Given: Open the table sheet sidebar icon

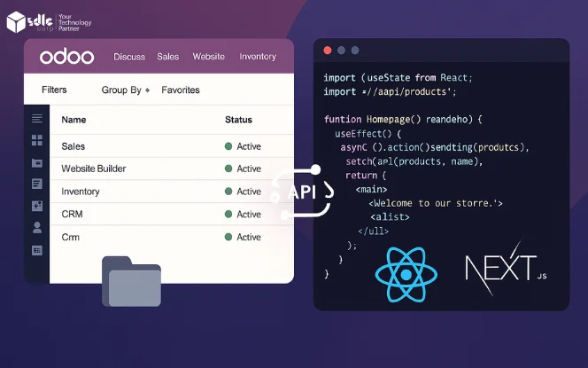Looking at the screenshot, I should click(x=37, y=250).
